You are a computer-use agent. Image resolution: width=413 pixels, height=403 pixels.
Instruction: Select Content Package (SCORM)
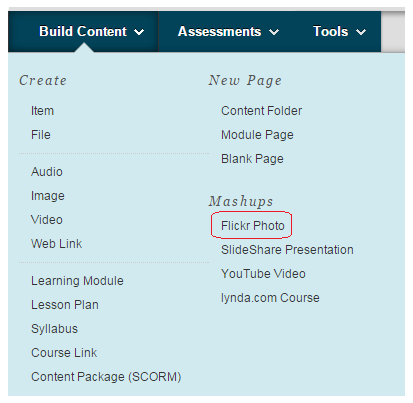click(x=106, y=377)
